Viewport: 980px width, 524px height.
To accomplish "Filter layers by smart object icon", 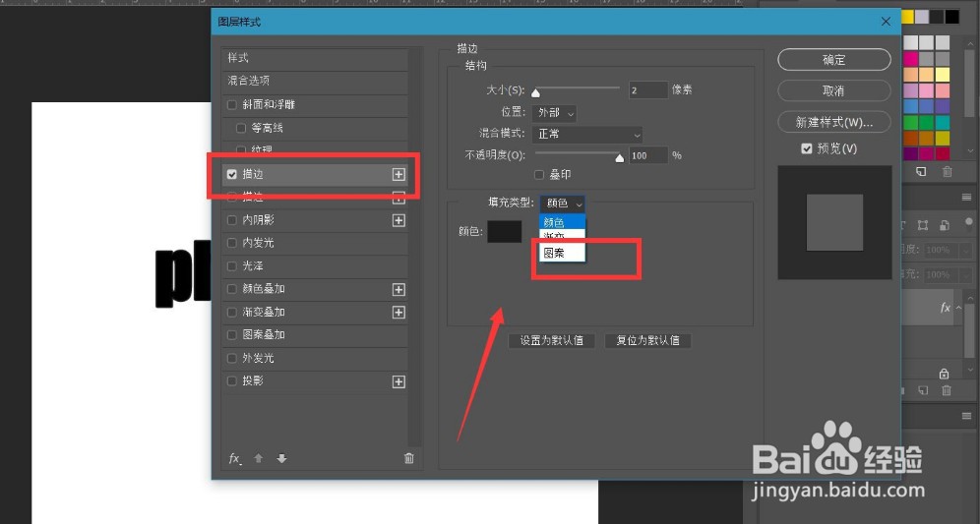I will (945, 225).
